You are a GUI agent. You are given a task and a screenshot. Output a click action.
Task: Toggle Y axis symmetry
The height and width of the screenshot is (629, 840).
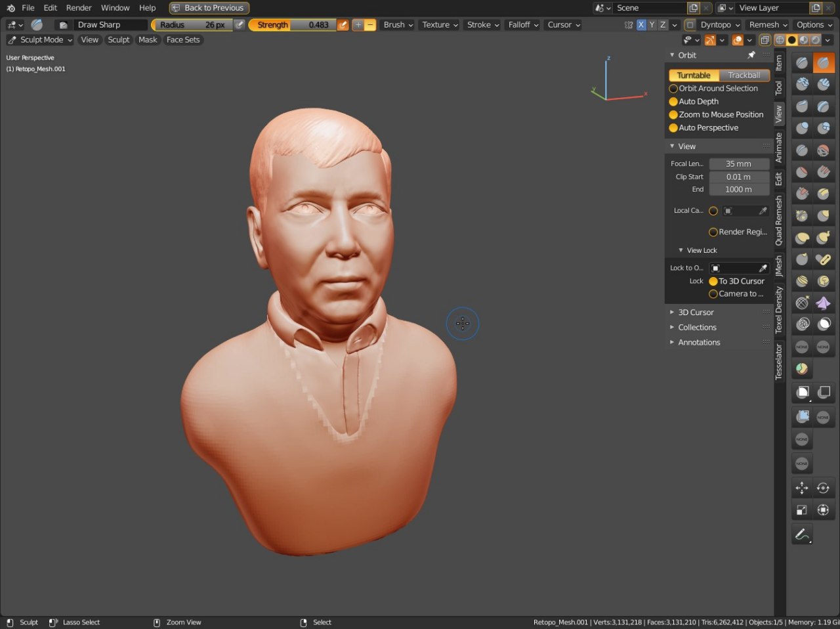click(x=652, y=24)
